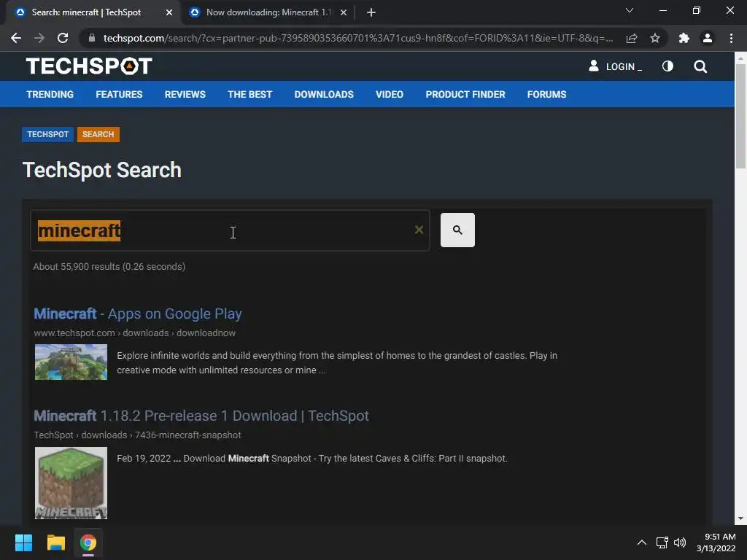747x560 pixels.
Task: Open 'Minecraft - Apps on Google Play' result
Action: pos(138,314)
